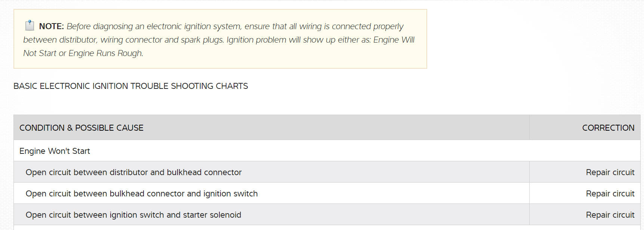Click the "ensure that all wiring is connected properly" phrase
Viewport: 644px width, 230px height.
tap(324, 27)
